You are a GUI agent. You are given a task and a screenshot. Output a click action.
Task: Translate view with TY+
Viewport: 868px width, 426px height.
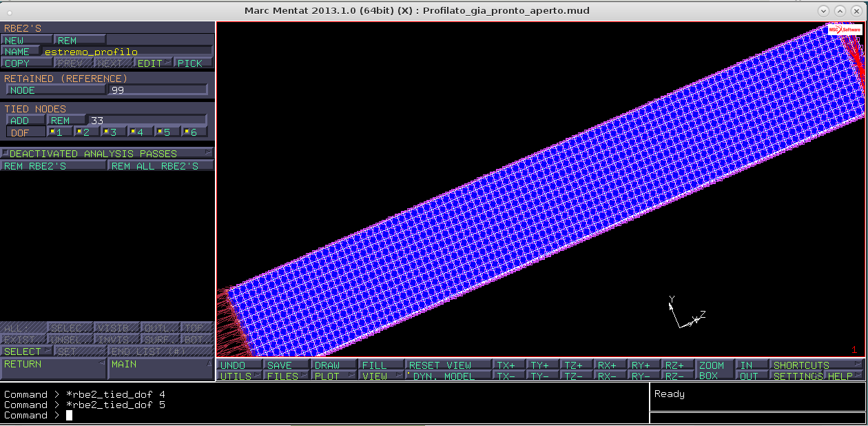544,365
